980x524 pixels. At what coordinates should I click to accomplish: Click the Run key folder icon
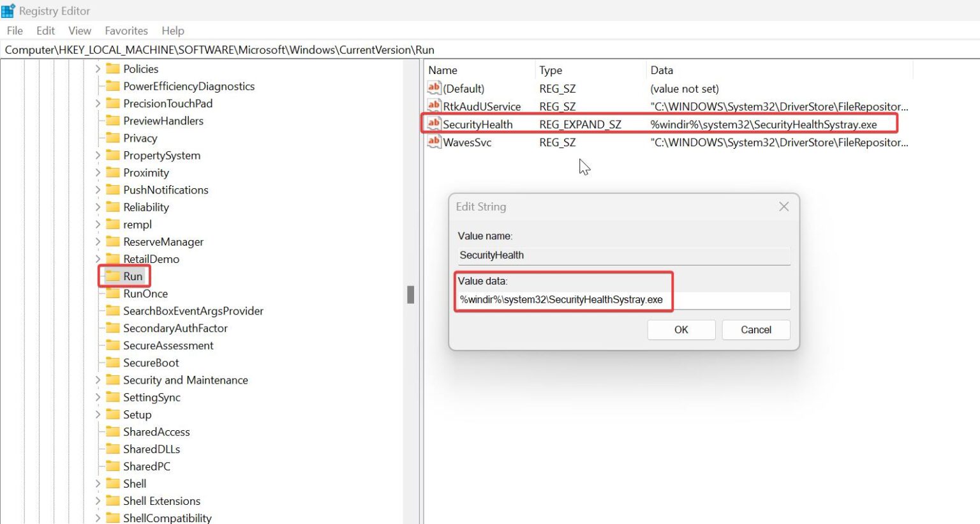(x=113, y=276)
